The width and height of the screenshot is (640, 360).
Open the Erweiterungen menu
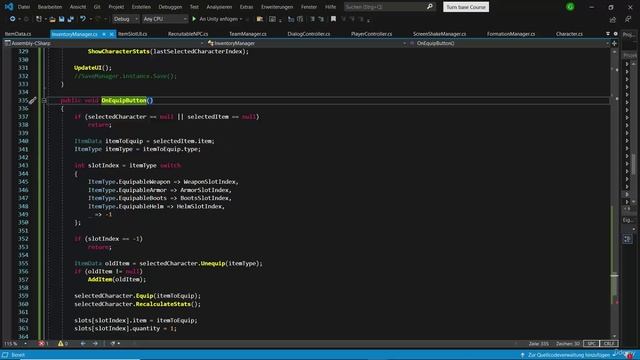coord(277,7)
